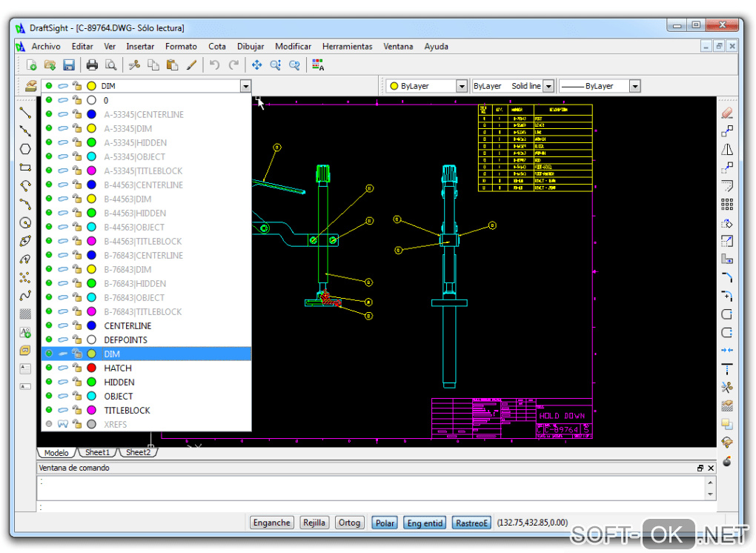Toggle the Ortog mode button

tap(349, 523)
